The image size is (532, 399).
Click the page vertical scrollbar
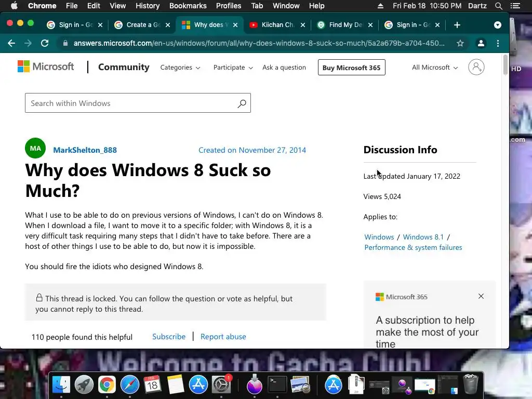click(x=505, y=64)
